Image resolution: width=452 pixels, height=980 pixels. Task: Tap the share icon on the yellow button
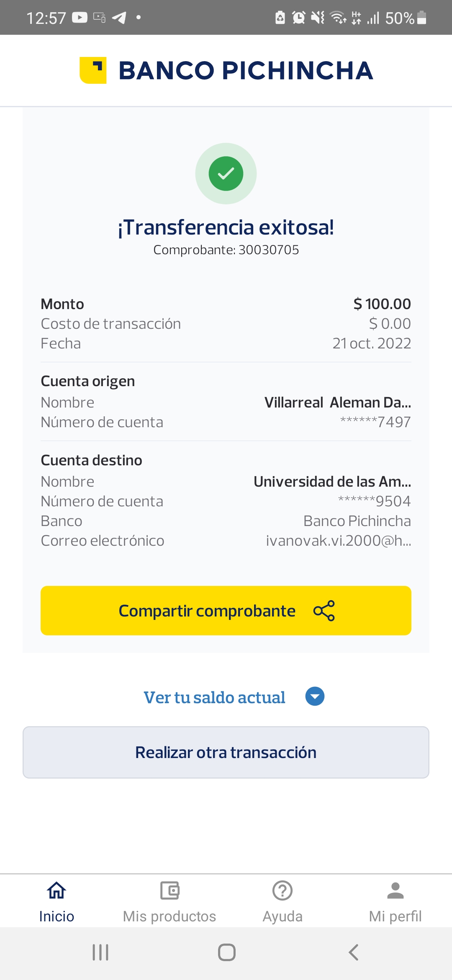click(324, 611)
